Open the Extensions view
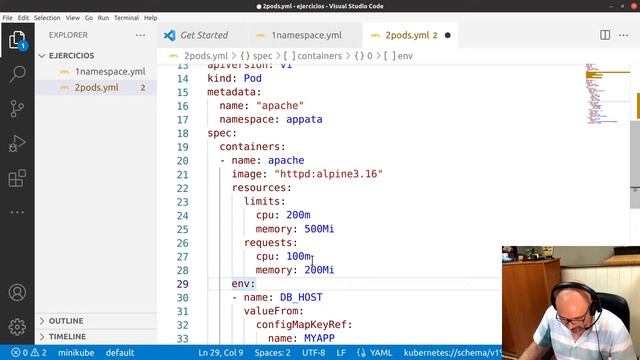This screenshot has width=640, height=360. 17,178
